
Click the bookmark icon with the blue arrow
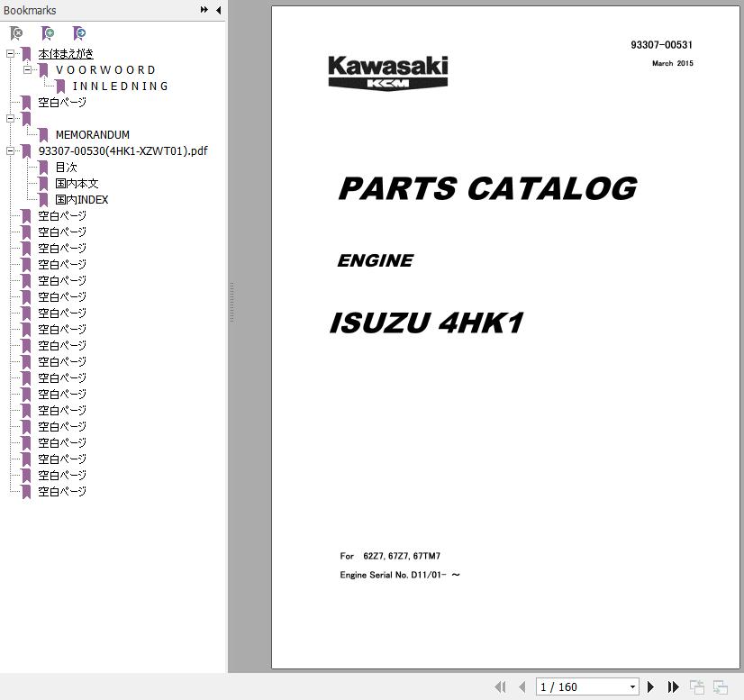(78, 33)
